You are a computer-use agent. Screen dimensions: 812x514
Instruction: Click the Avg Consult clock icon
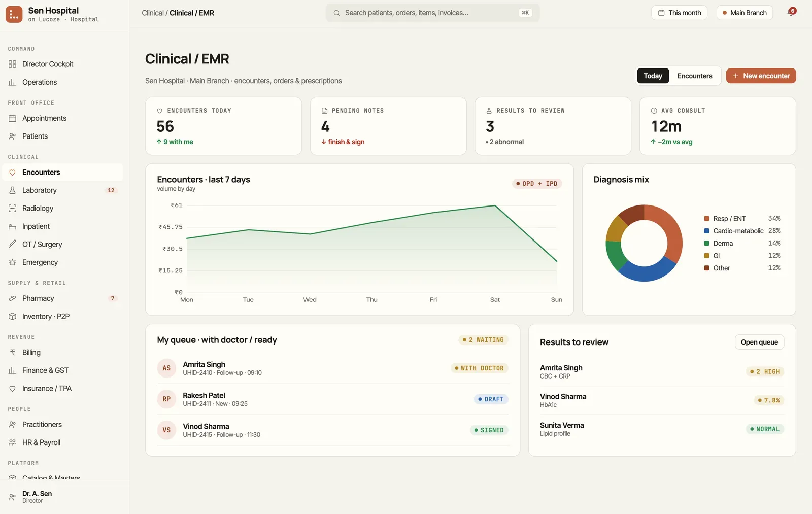pyautogui.click(x=654, y=111)
